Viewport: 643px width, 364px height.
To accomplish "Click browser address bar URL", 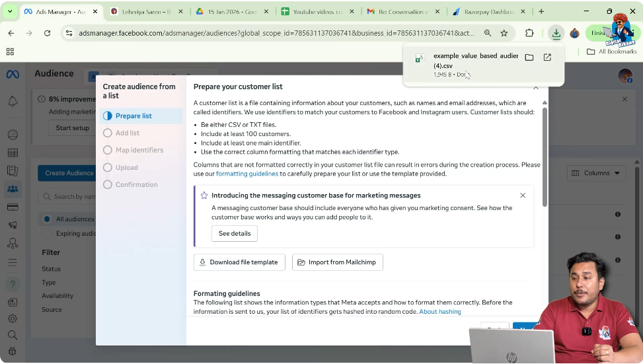I will pyautogui.click(x=276, y=33).
